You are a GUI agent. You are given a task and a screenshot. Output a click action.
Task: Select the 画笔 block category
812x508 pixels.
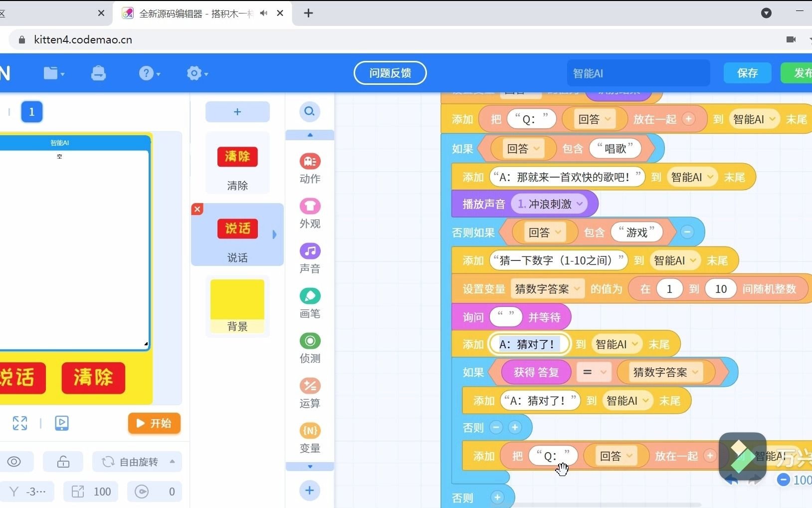(x=310, y=303)
